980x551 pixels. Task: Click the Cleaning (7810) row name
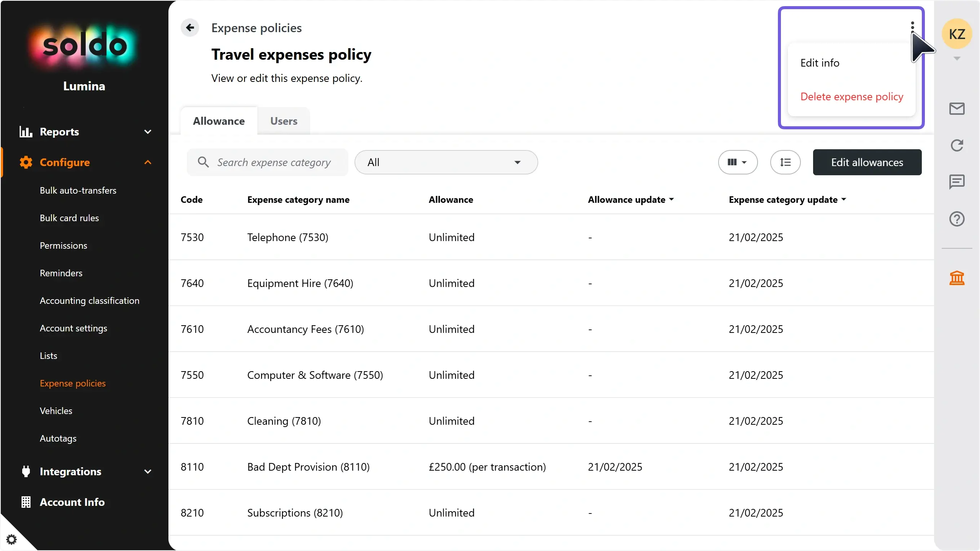284,421
